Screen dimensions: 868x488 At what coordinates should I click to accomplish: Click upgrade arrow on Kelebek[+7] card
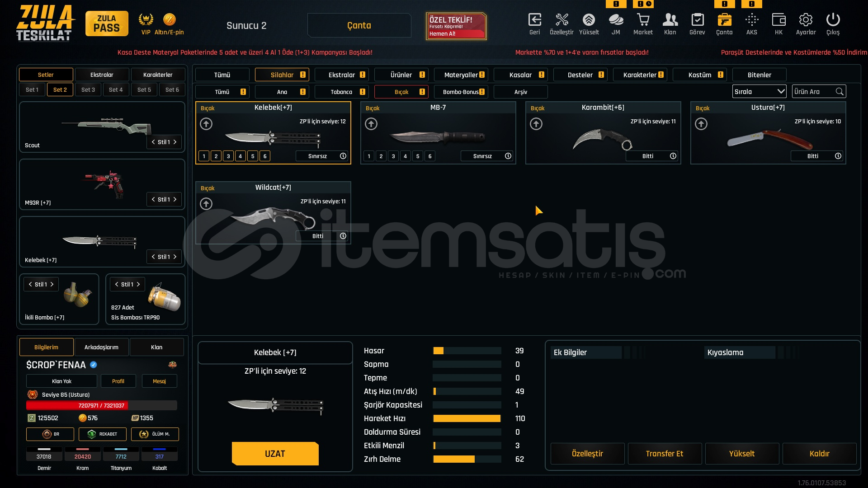click(206, 124)
